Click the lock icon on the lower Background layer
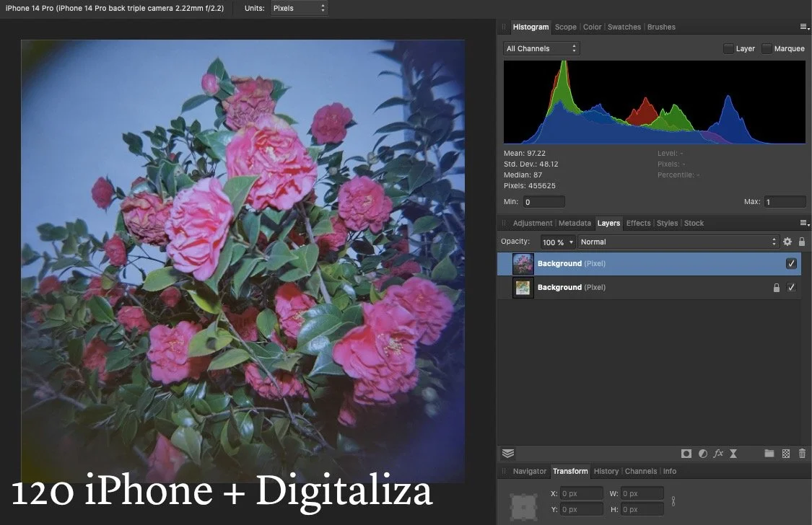 coord(776,288)
